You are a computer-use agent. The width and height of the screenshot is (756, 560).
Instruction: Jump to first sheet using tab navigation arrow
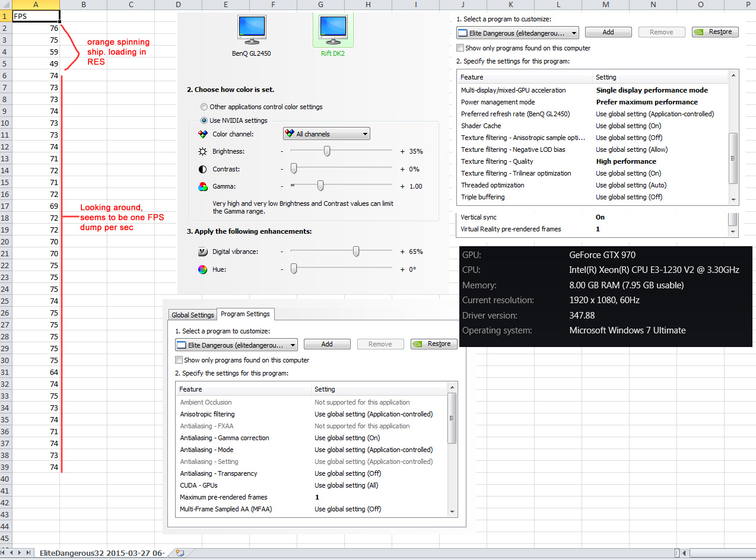(x=4, y=553)
